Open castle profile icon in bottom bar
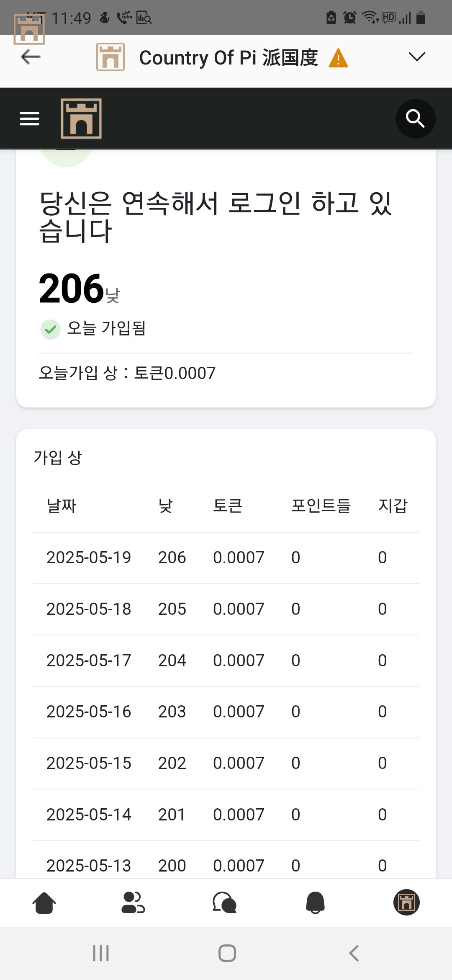 coord(406,902)
